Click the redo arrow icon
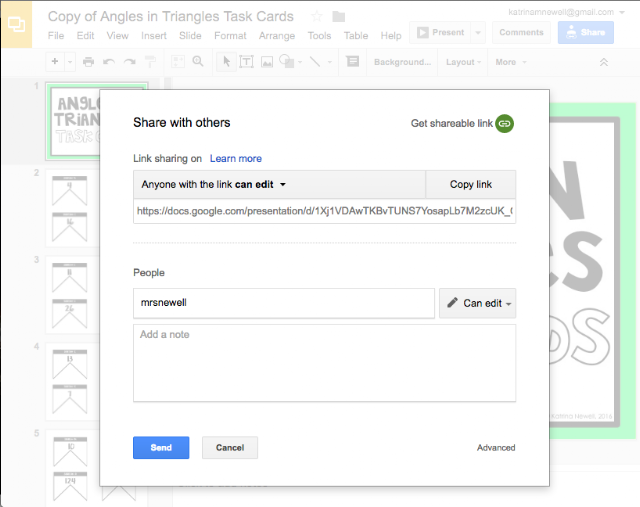 point(130,62)
